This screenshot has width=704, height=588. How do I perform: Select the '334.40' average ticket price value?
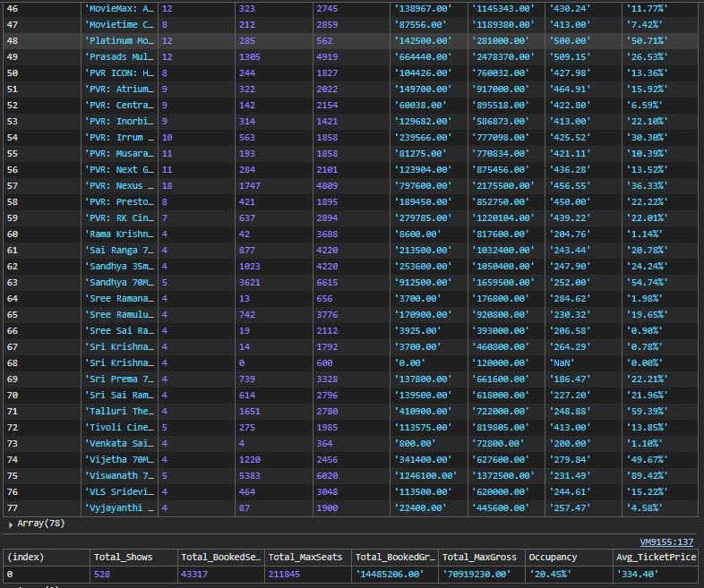(638, 574)
